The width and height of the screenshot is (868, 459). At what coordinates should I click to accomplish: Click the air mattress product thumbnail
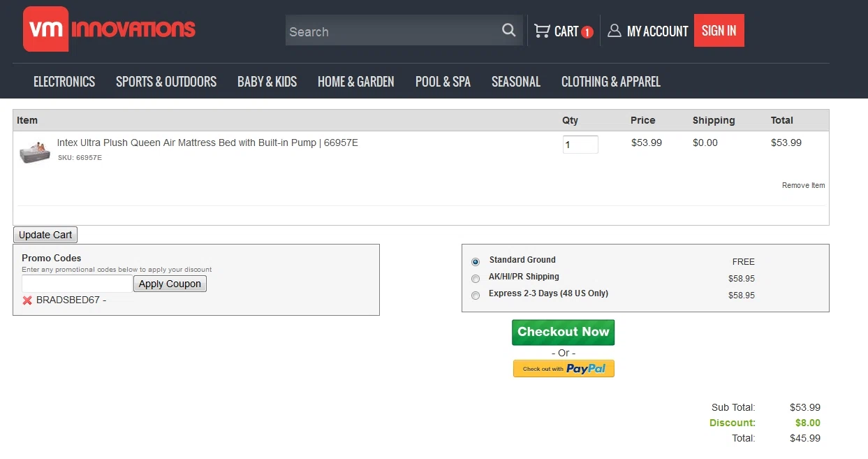coord(34,151)
